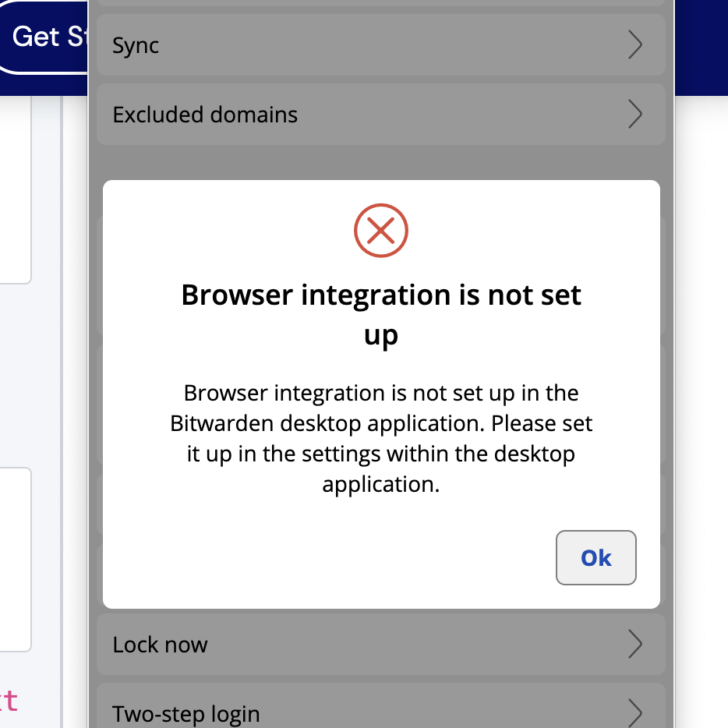Click the chevron next to Sync
The height and width of the screenshot is (728, 728).
point(635,45)
